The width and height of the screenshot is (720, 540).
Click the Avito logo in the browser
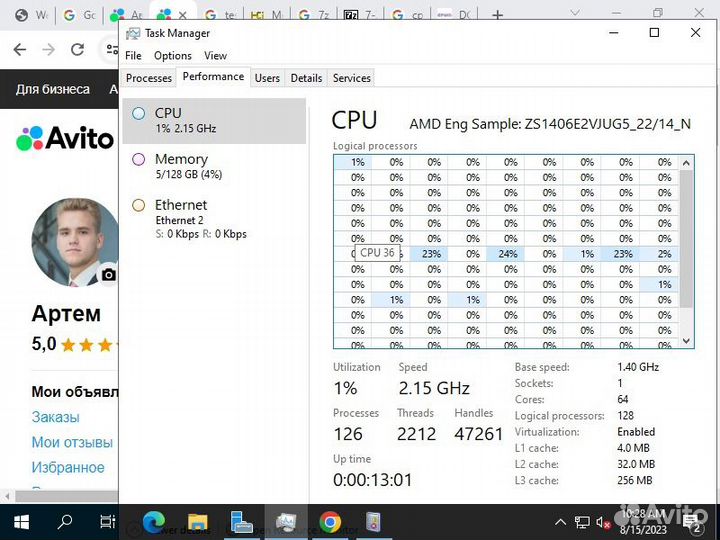(65, 138)
